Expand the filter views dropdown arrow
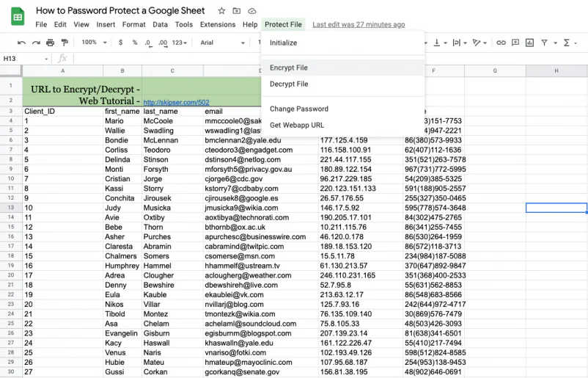Viewport: 588px width, 378px height. pos(556,43)
